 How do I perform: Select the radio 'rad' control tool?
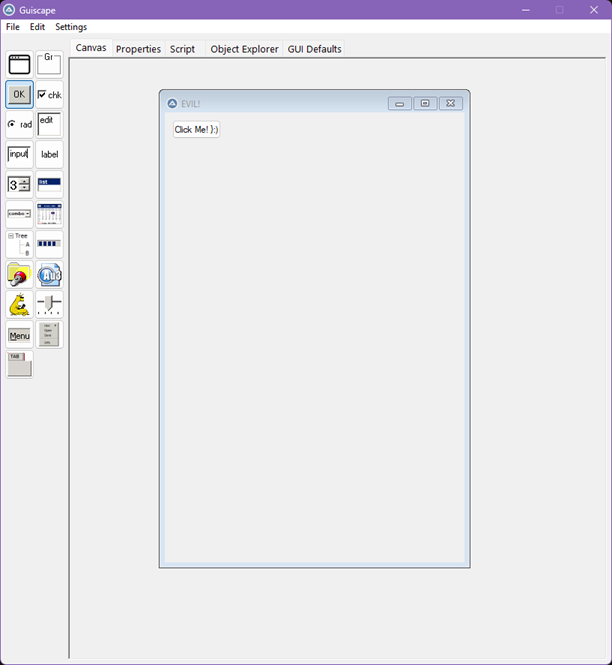click(19, 125)
